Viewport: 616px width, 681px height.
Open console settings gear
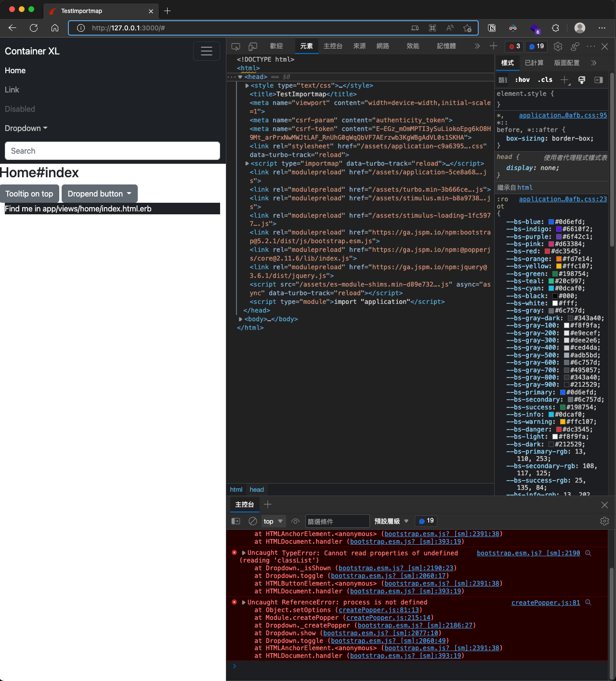pos(605,521)
